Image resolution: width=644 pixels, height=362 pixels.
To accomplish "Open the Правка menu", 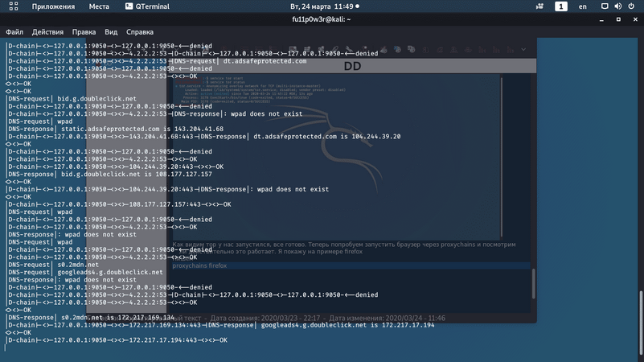I will (x=84, y=32).
